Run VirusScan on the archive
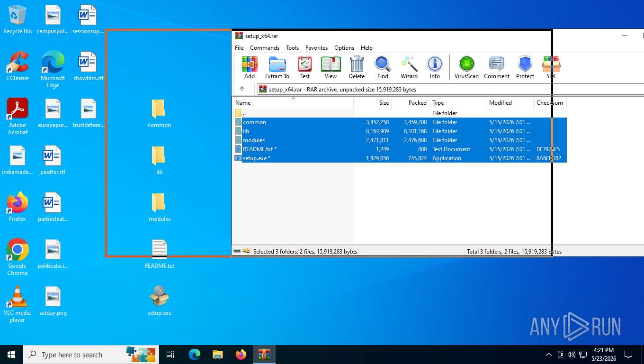The image size is (644, 364). click(466, 67)
